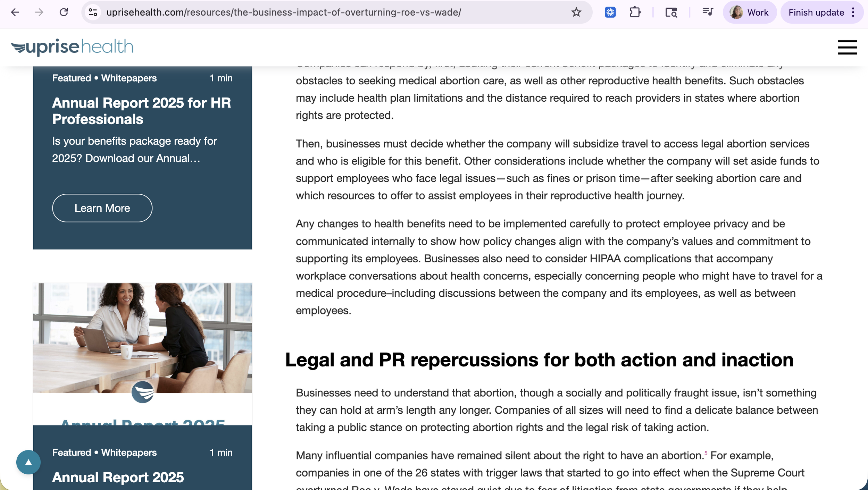Open the hamburger navigation menu

(847, 47)
